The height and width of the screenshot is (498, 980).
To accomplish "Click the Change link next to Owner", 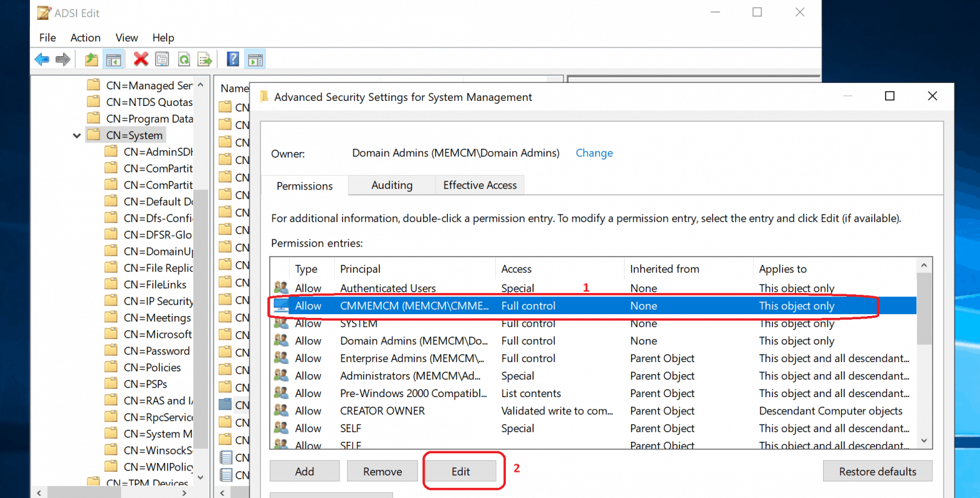I will pyautogui.click(x=594, y=153).
